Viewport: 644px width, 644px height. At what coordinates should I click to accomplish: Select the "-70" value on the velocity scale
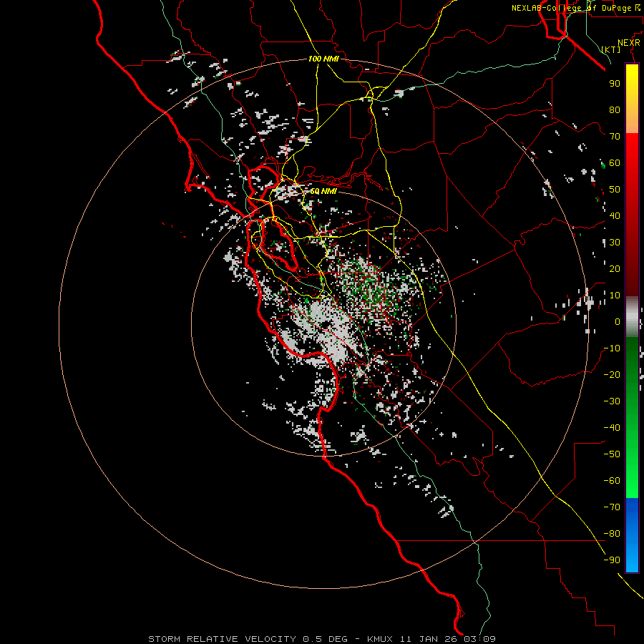[x=612, y=507]
